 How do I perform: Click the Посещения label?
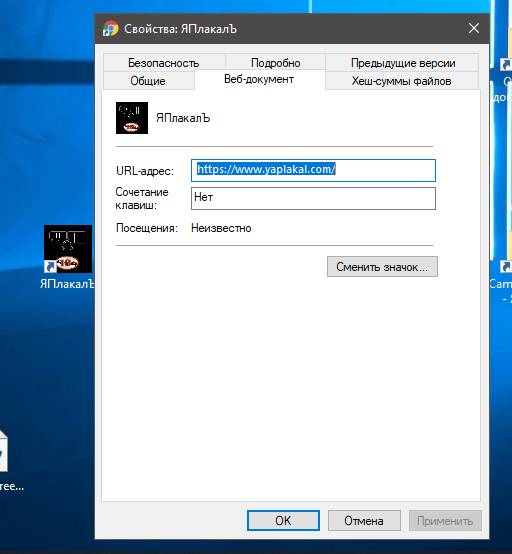click(x=147, y=228)
